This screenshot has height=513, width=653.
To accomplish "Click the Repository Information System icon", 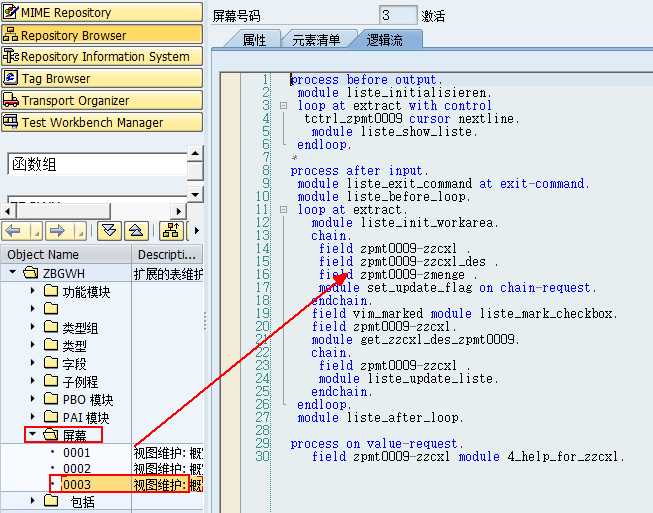I will coord(10,56).
